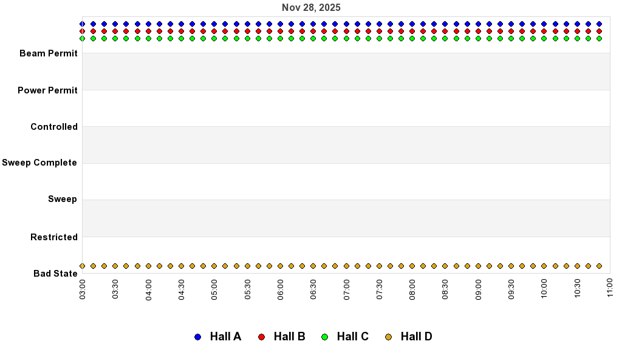Select Hall A data point at 05:00
The image size is (622, 364).
tap(214, 24)
